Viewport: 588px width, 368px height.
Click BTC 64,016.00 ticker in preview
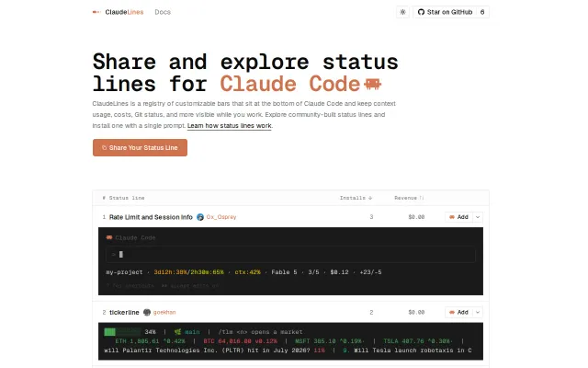(240, 341)
